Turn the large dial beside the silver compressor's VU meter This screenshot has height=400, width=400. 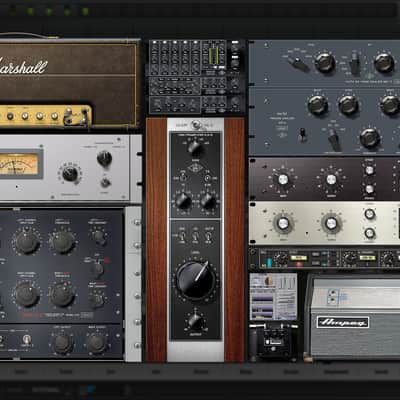pos(70,174)
